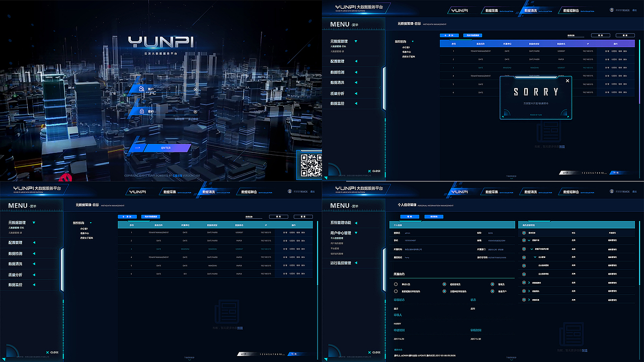
Task: Click the user avatar icon on the SORRY screen
Action: [612, 9]
